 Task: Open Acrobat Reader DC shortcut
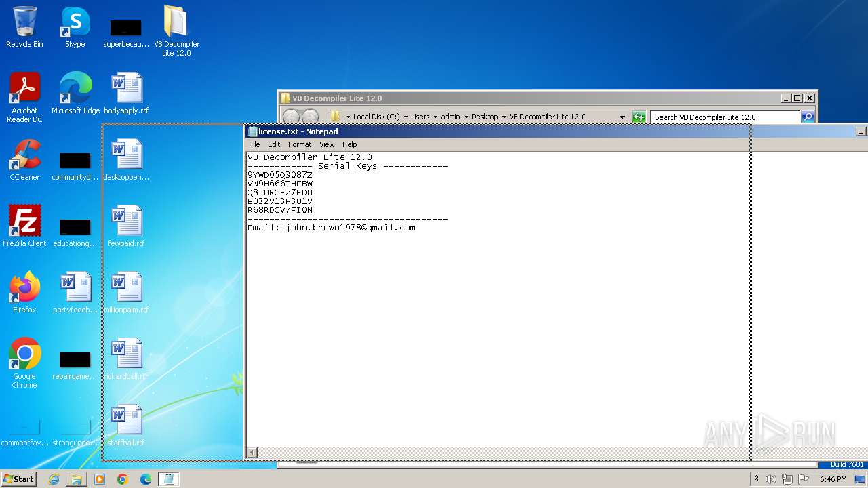(24, 97)
